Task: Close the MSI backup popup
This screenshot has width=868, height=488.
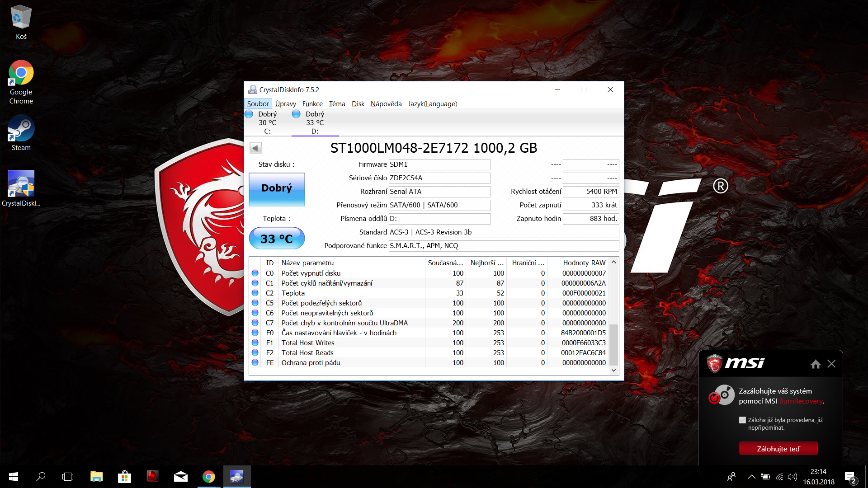Action: coord(831,364)
